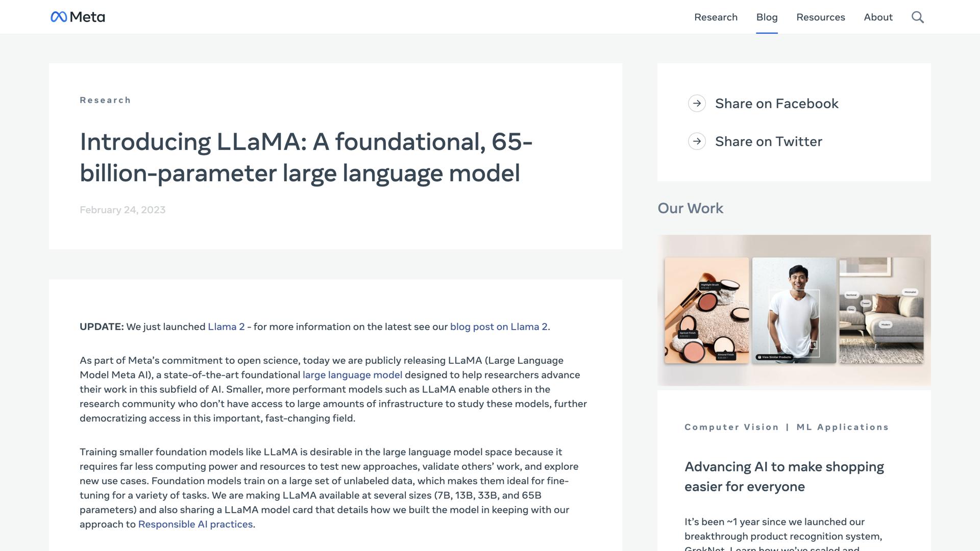
Task: Click the Twitter share arrow icon
Action: [697, 141]
